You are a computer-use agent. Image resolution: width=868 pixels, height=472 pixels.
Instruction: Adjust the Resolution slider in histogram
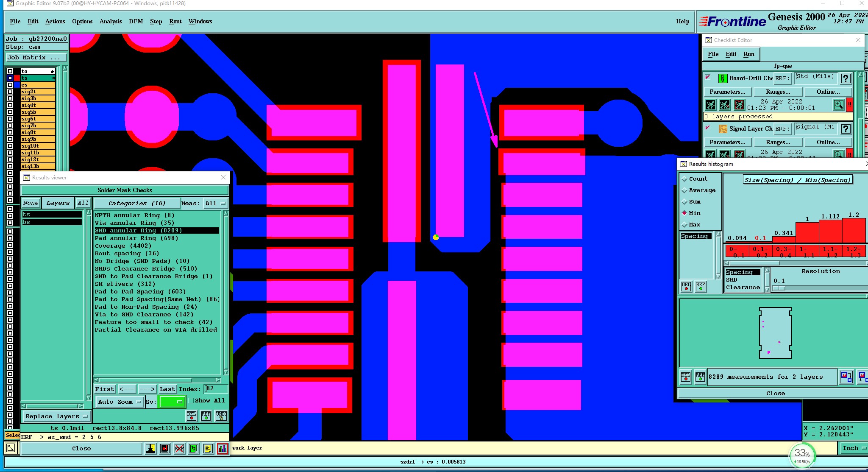point(779,288)
